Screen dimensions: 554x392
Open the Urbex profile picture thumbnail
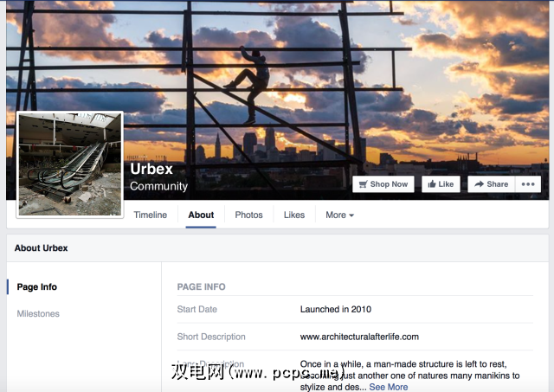click(x=70, y=164)
